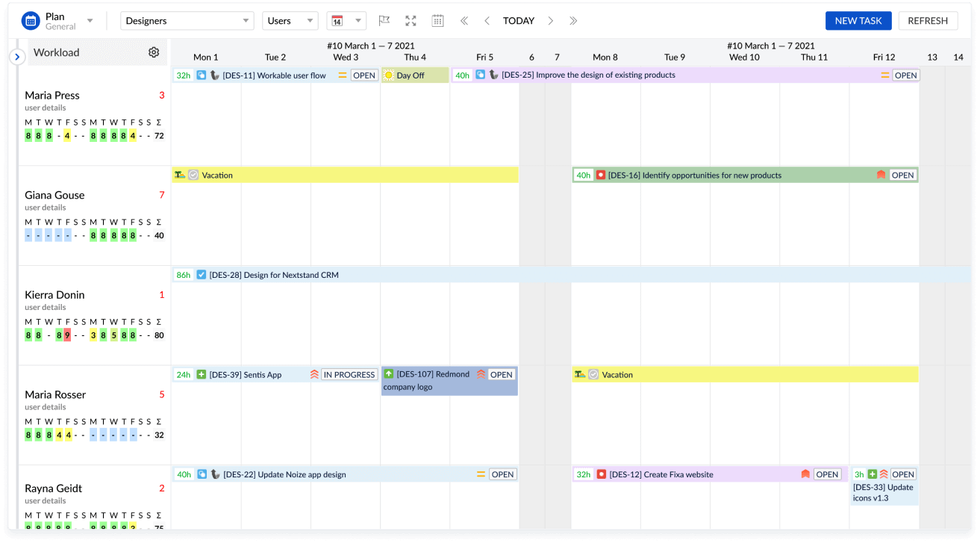Open user details for Maria Press
This screenshot has height=543, width=980.
(x=46, y=108)
